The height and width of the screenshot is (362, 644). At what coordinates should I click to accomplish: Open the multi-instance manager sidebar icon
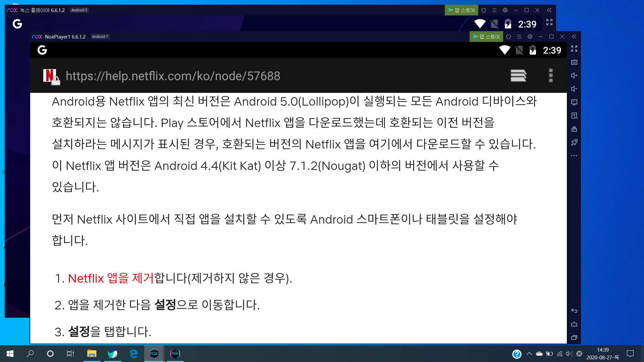(x=574, y=129)
